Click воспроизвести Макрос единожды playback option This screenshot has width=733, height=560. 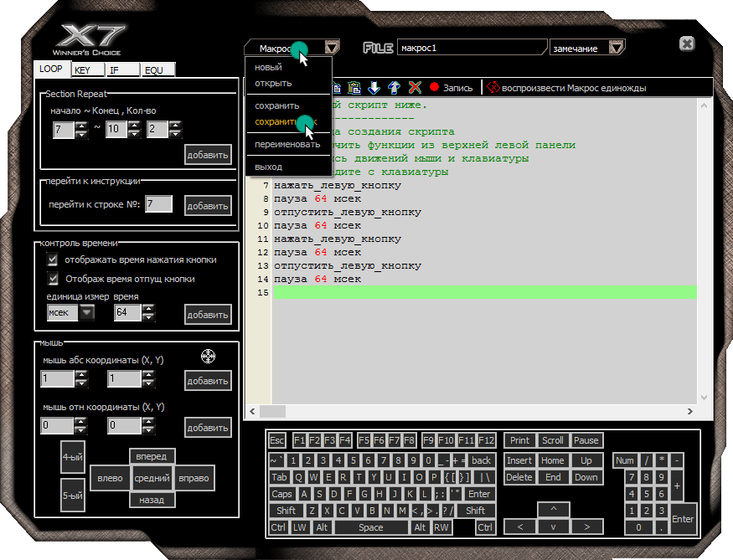[x=566, y=88]
